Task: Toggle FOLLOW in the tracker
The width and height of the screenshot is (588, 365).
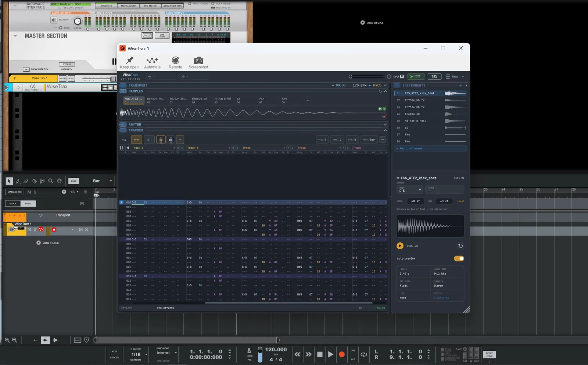Action: pos(380,308)
